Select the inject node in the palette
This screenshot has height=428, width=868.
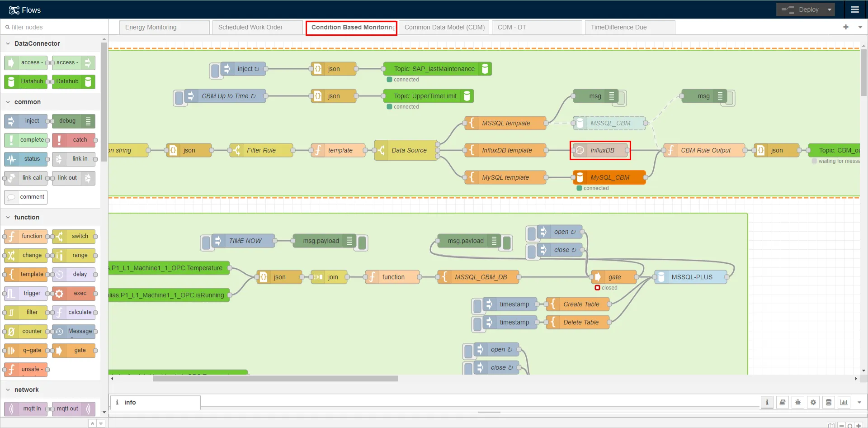point(26,121)
